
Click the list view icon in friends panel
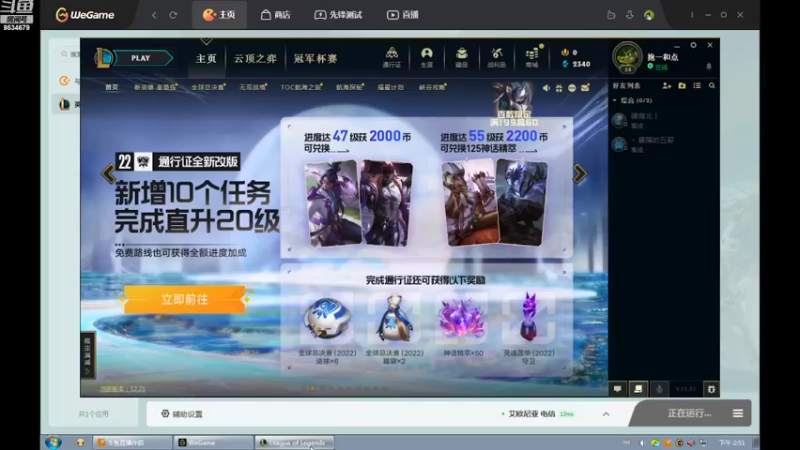(697, 86)
